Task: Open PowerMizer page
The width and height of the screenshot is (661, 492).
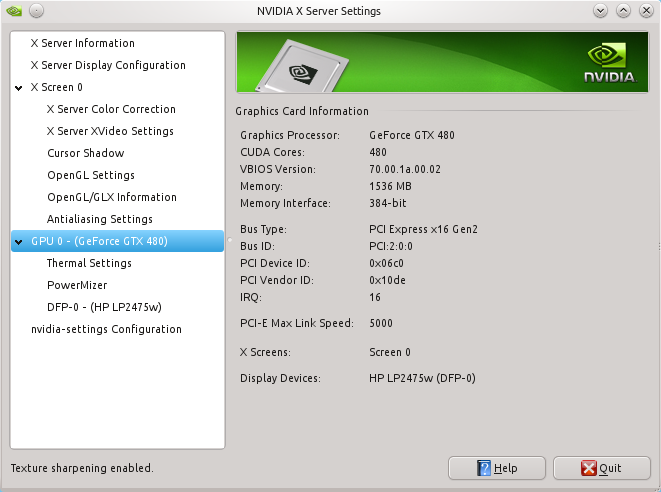Action: 77,285
